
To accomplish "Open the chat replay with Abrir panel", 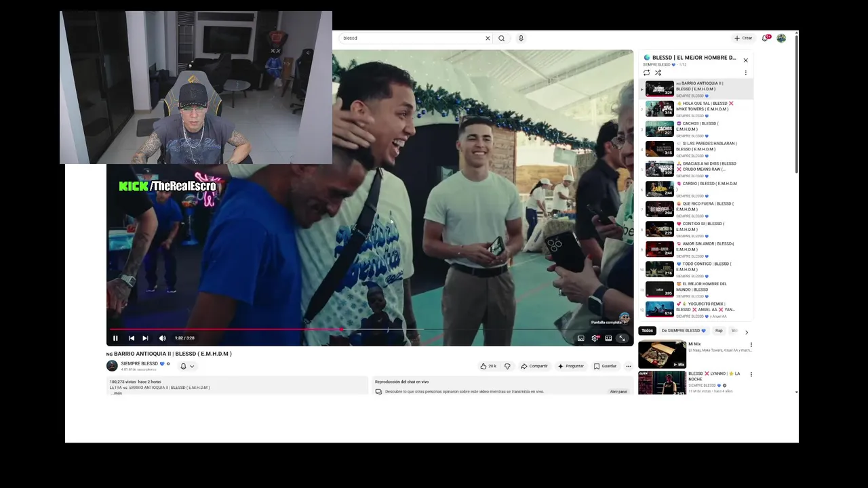I will point(618,392).
